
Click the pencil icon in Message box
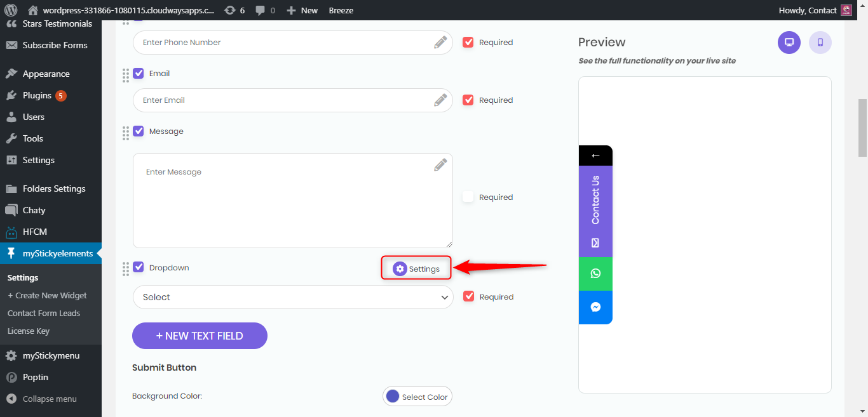(x=440, y=165)
